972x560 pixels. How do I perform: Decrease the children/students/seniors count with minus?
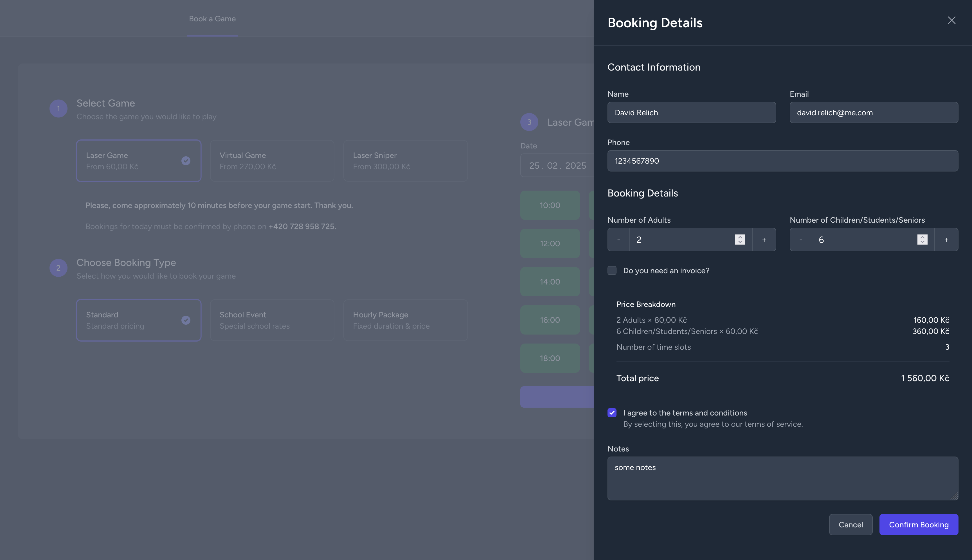(801, 240)
